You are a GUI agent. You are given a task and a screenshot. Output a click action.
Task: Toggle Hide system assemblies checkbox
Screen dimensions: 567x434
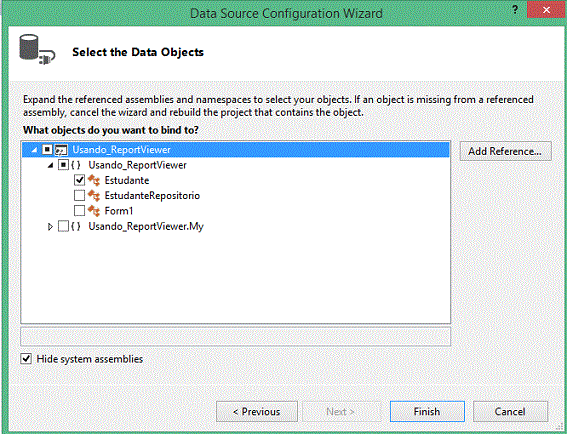tap(26, 359)
